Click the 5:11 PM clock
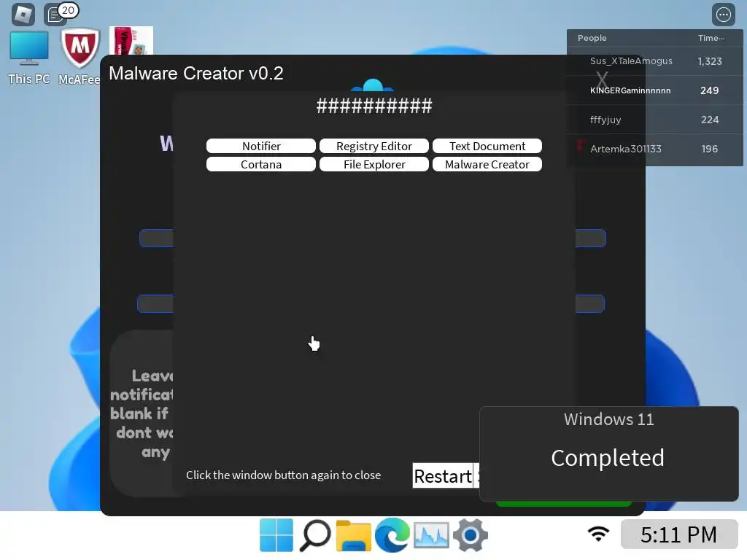 [679, 534]
